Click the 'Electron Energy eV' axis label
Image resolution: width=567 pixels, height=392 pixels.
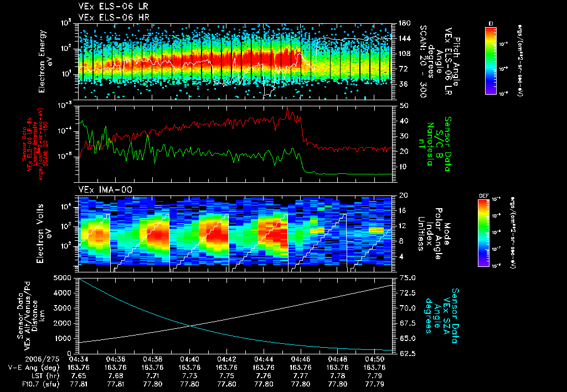click(44, 61)
